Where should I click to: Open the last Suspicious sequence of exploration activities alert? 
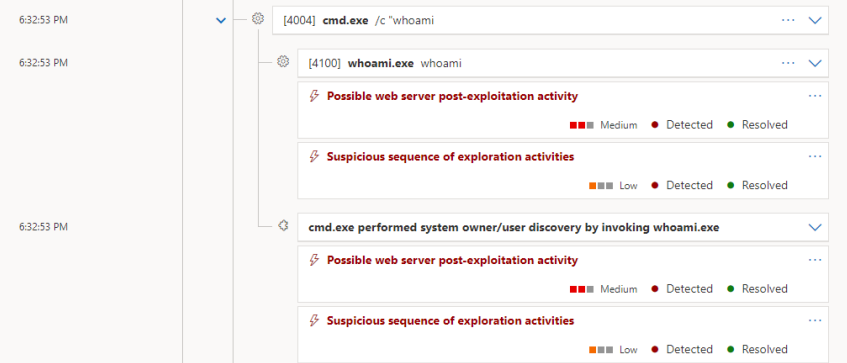[x=450, y=321]
